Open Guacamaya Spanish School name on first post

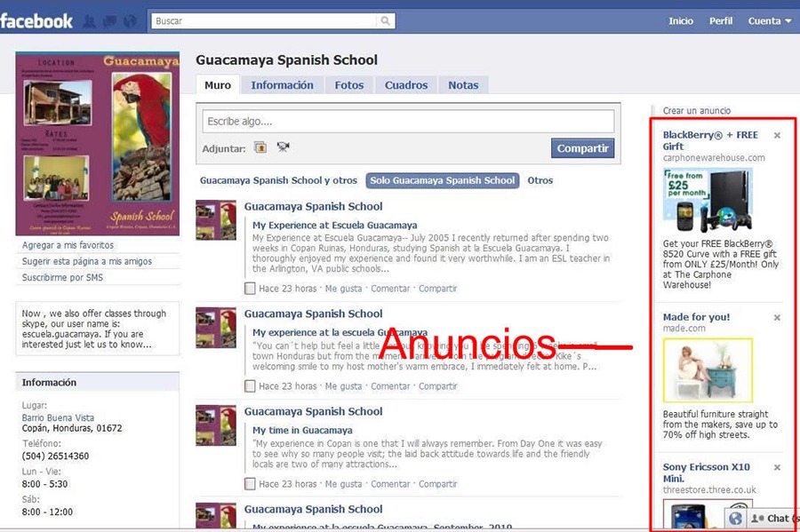tap(313, 206)
